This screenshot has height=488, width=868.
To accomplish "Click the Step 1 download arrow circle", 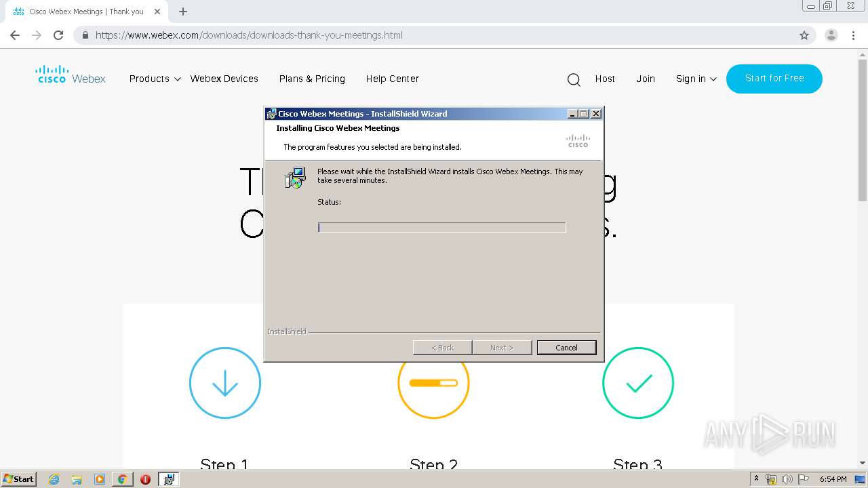I will point(225,383).
